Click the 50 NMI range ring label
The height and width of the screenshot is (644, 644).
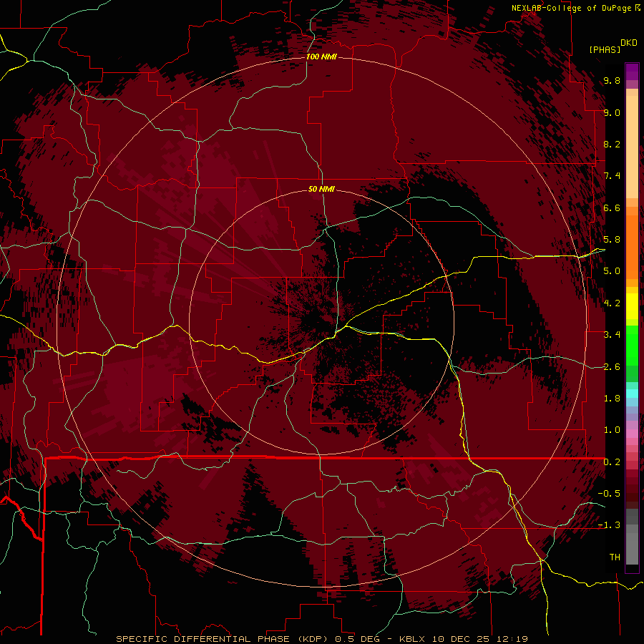321,189
